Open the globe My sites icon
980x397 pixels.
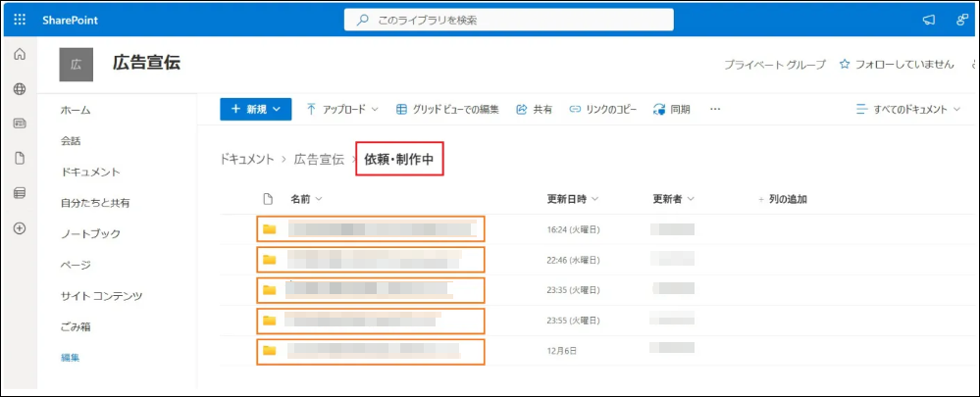[x=20, y=89]
